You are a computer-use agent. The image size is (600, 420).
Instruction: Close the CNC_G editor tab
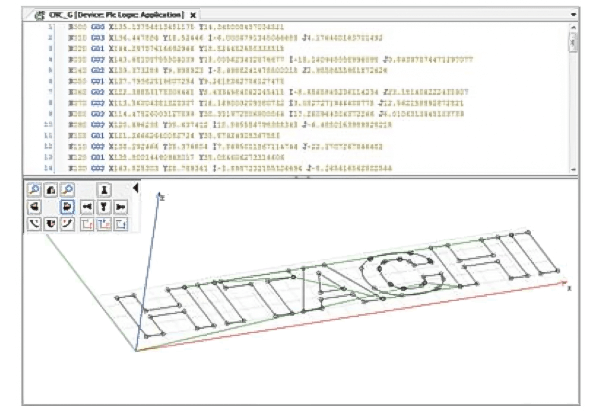tap(193, 15)
